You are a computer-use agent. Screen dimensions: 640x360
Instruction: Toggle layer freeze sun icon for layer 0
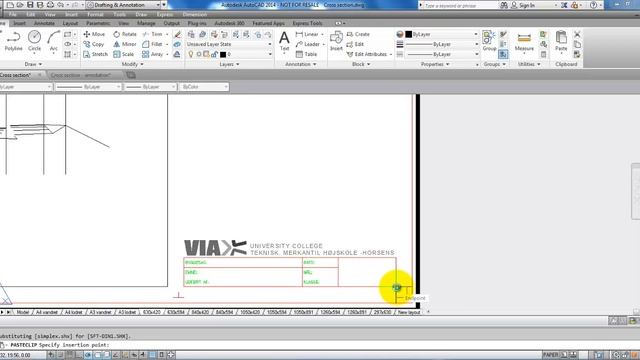pyautogui.click(x=199, y=54)
